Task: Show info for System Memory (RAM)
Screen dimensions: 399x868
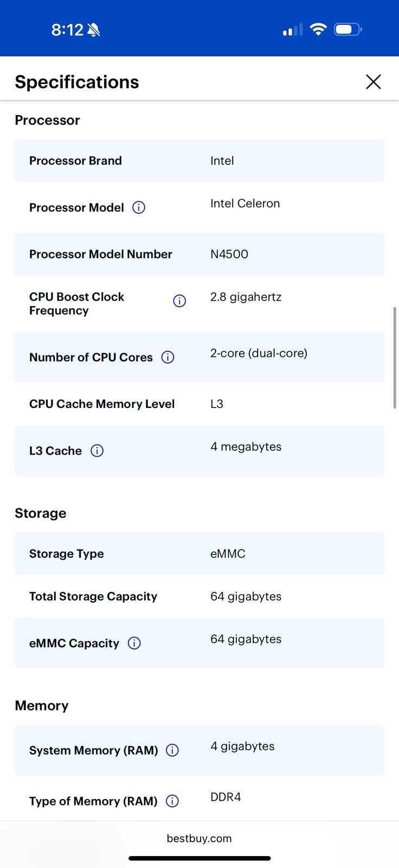Action: [x=172, y=750]
